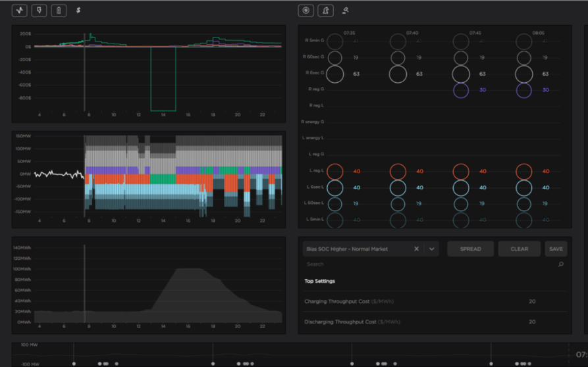Click the R reg L row label
The height and width of the screenshot is (367, 588).
click(x=317, y=106)
